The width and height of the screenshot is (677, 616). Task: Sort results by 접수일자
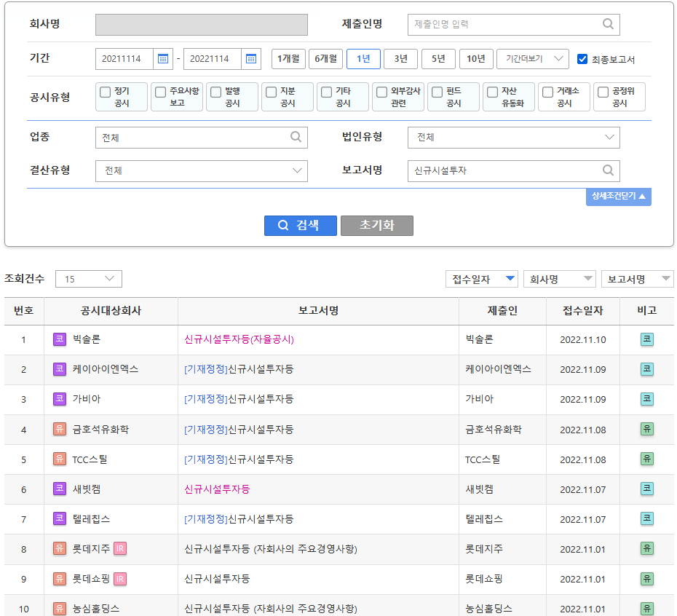483,279
